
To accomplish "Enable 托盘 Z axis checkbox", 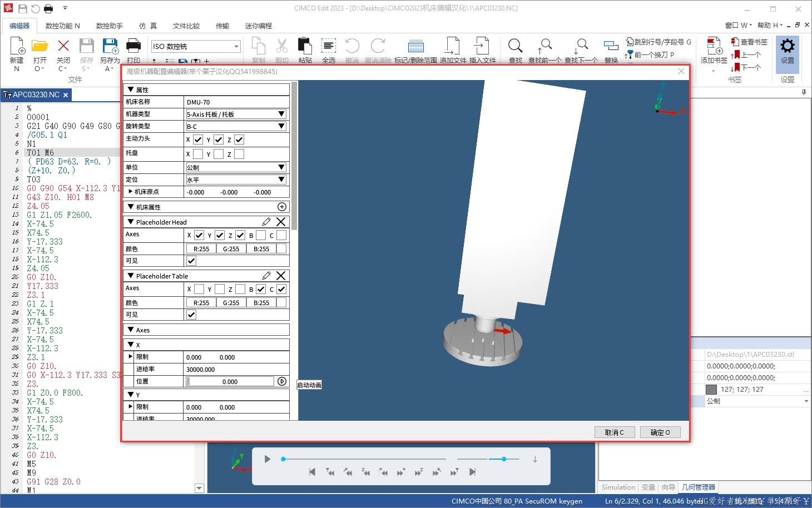I will pos(240,154).
